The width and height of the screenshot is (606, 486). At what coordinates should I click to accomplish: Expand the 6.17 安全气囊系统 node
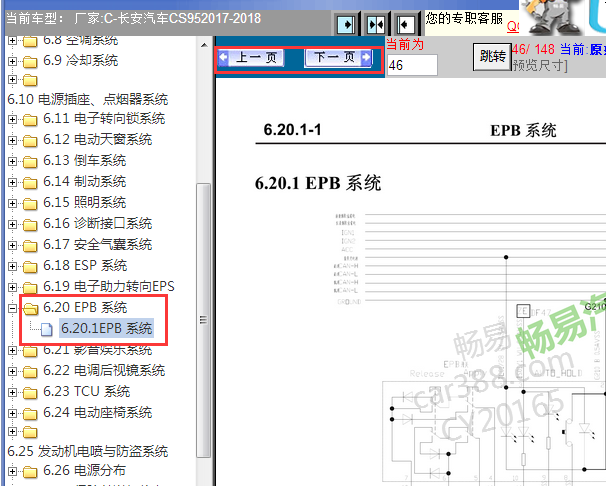12,245
